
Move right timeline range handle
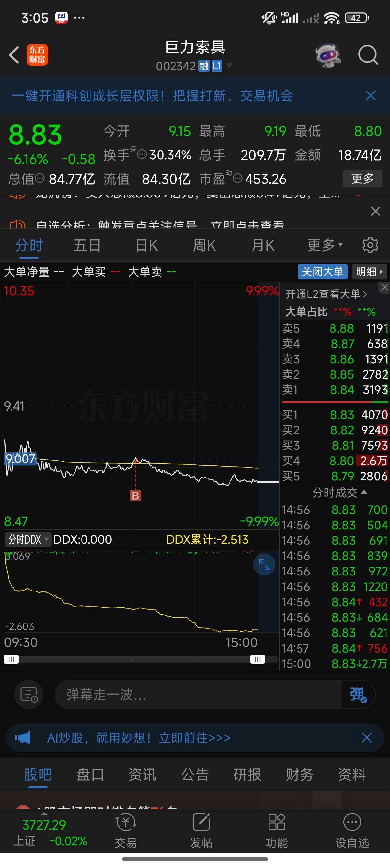257,659
